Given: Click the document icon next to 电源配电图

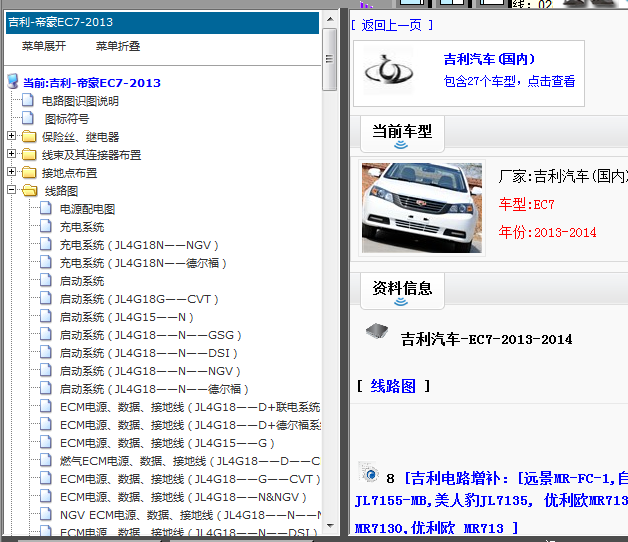Looking at the screenshot, I should (46, 209).
